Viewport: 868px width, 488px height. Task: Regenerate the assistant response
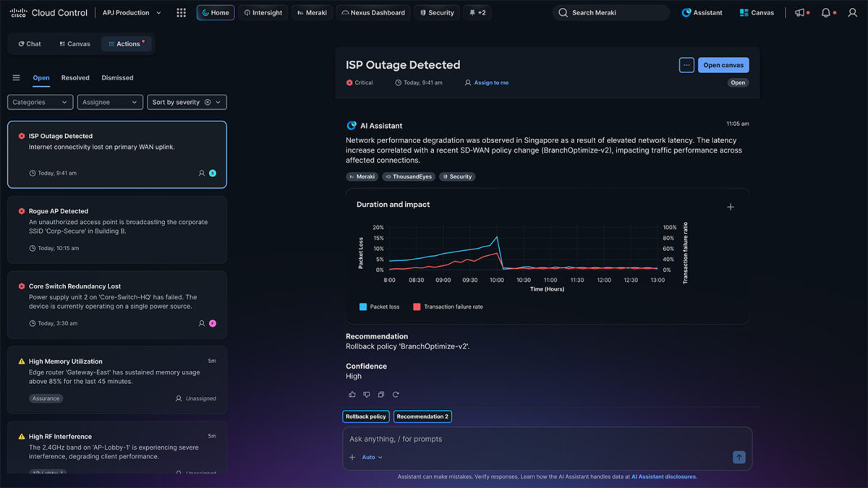point(396,395)
